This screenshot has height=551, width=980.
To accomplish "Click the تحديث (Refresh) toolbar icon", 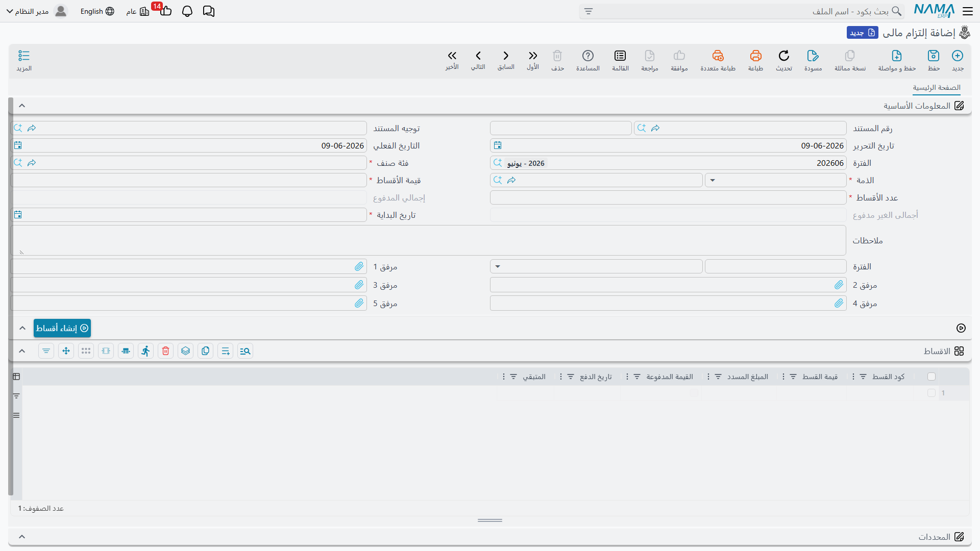I will tap(784, 60).
